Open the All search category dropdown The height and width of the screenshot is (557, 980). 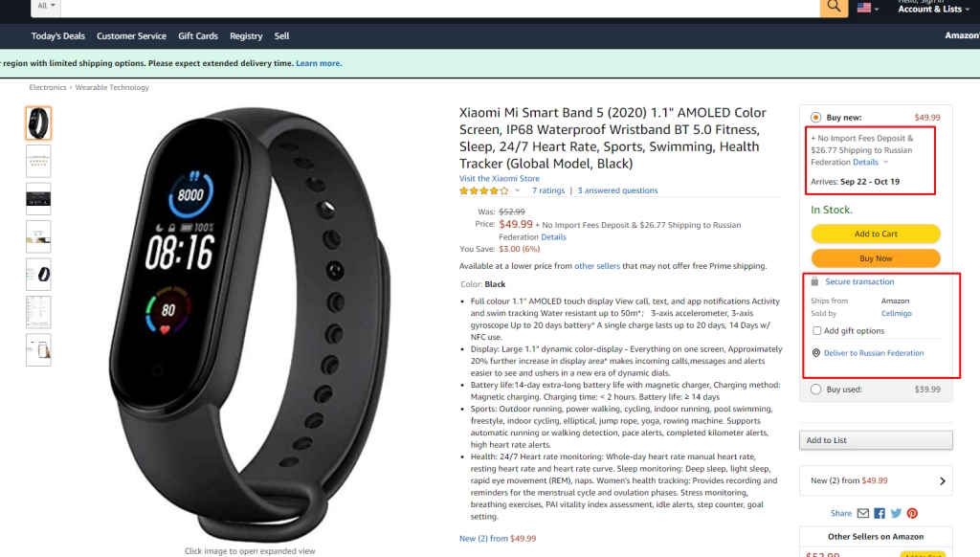46,7
